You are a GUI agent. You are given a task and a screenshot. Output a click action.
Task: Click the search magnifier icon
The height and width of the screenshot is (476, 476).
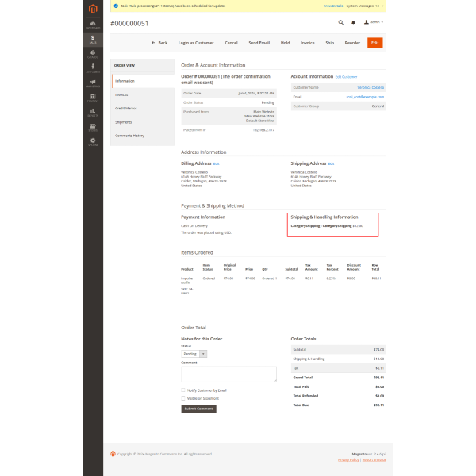coord(341,23)
